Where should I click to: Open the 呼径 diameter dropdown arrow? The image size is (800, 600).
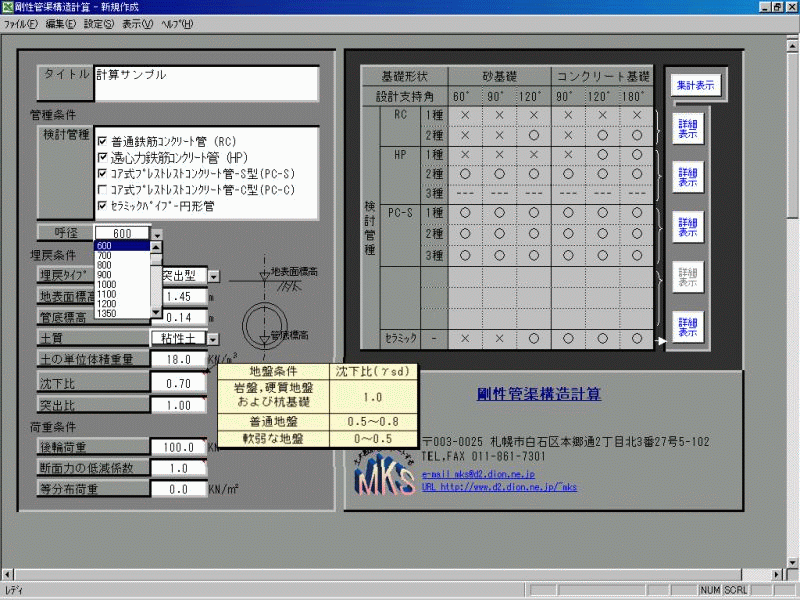click(157, 233)
